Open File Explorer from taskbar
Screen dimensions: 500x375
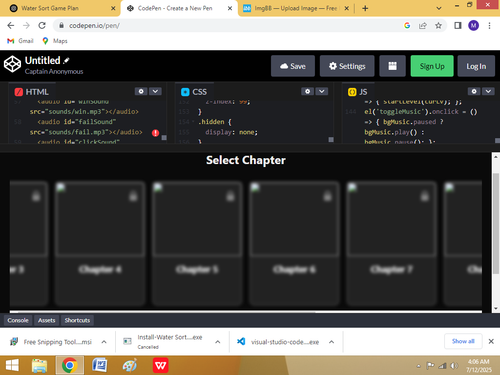point(39,366)
